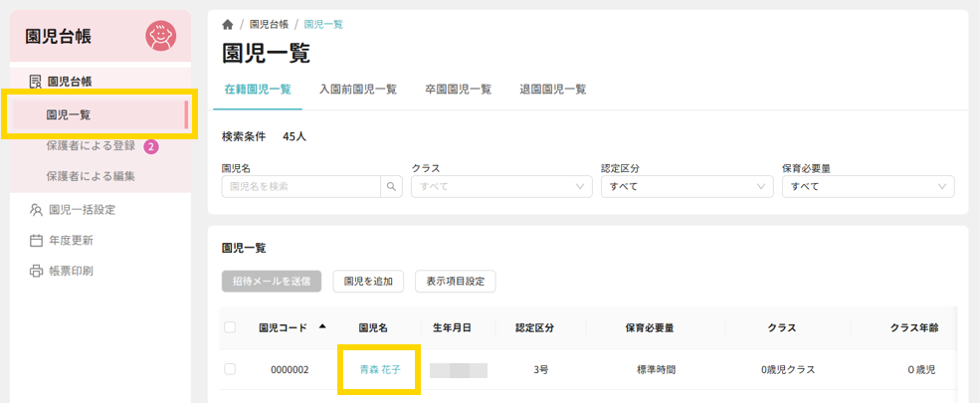
Task: Expand the 認定区分 filter dropdown
Action: (686, 186)
